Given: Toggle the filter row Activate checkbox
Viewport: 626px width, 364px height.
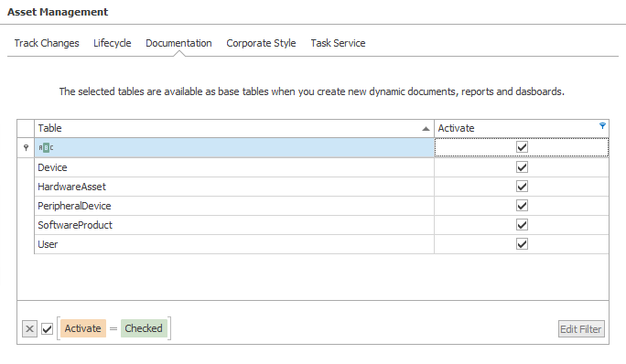Looking at the screenshot, I should pyautogui.click(x=522, y=147).
